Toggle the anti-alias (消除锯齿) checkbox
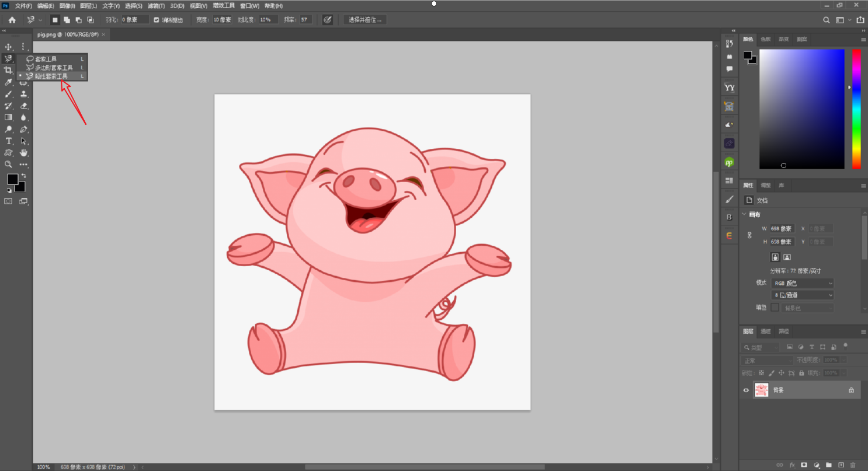 pyautogui.click(x=156, y=20)
